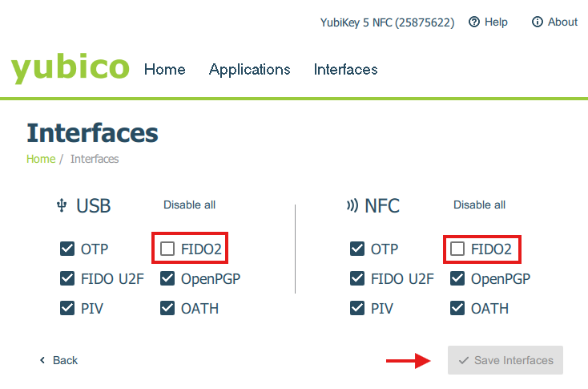Enable FIDO2 checkbox under USB

[167, 249]
